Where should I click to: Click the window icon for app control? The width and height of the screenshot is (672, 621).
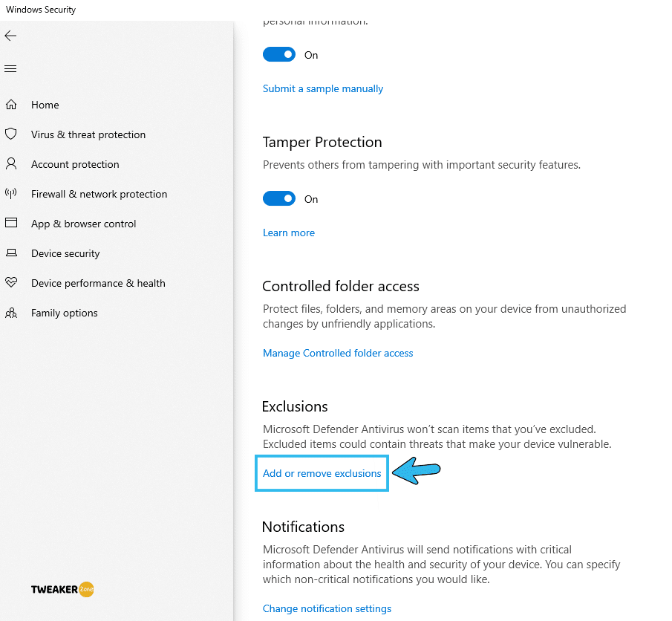pos(11,223)
